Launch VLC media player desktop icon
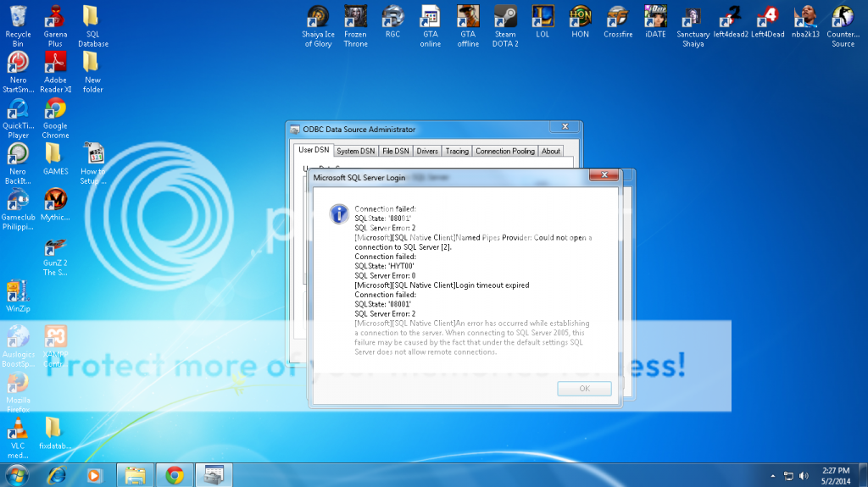The image size is (868, 487). 18,429
